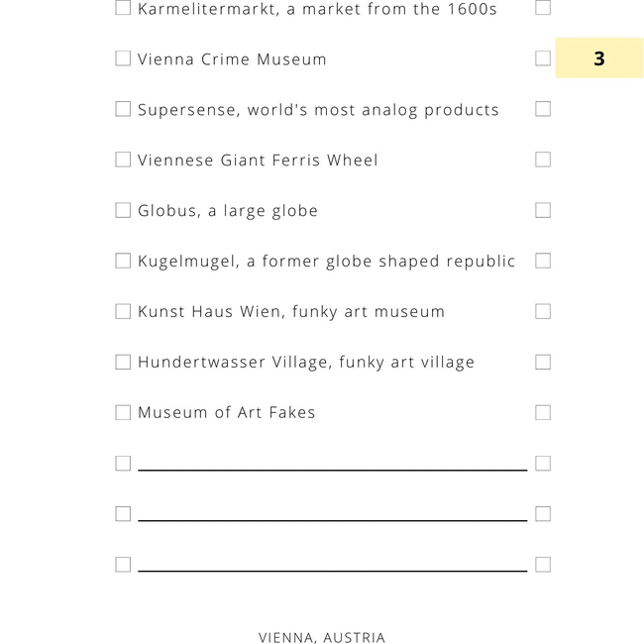Image resolution: width=644 pixels, height=644 pixels.
Task: Tick right checkbox on the Kugelmugel row
Action: 543,261
